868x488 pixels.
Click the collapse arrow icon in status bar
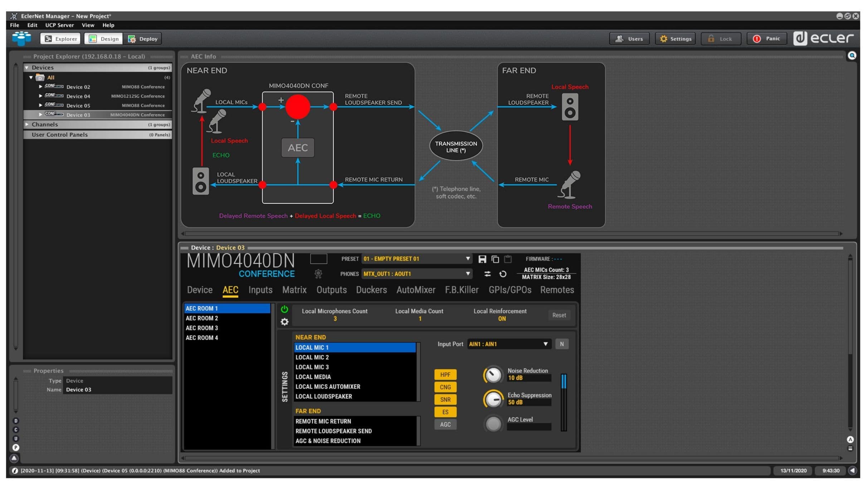coord(853,470)
